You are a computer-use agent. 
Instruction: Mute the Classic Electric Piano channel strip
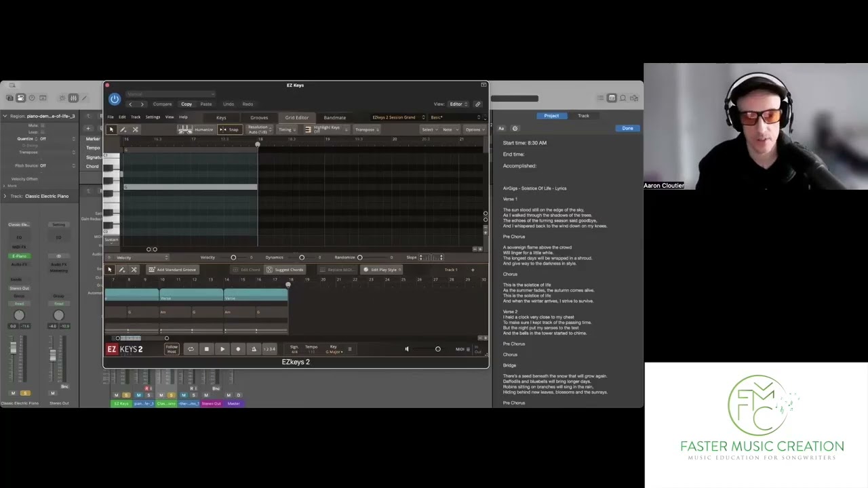click(x=13, y=393)
